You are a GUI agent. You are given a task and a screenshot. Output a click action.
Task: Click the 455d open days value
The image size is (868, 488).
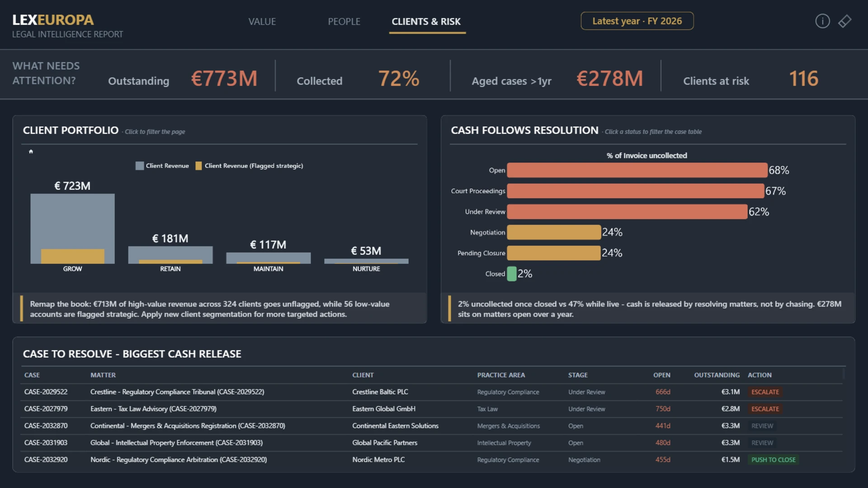coord(663,460)
